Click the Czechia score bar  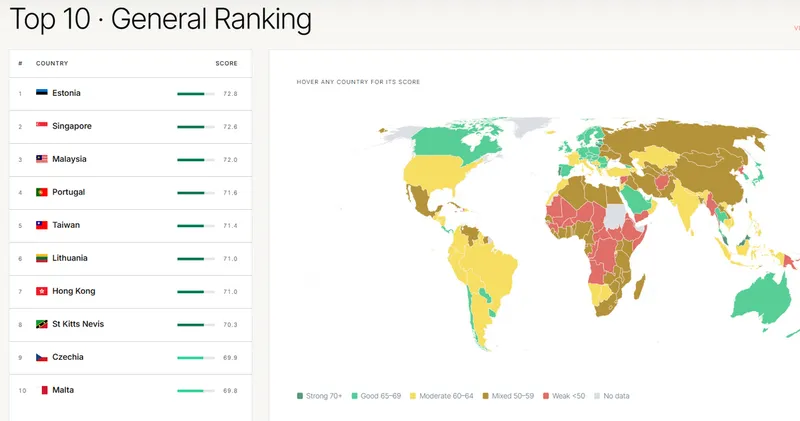[x=196, y=358]
